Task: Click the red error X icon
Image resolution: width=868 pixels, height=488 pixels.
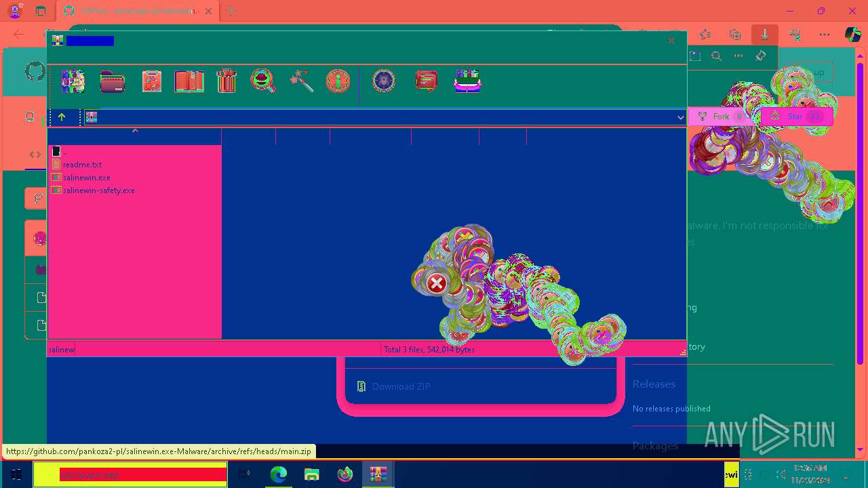Action: coord(437,283)
